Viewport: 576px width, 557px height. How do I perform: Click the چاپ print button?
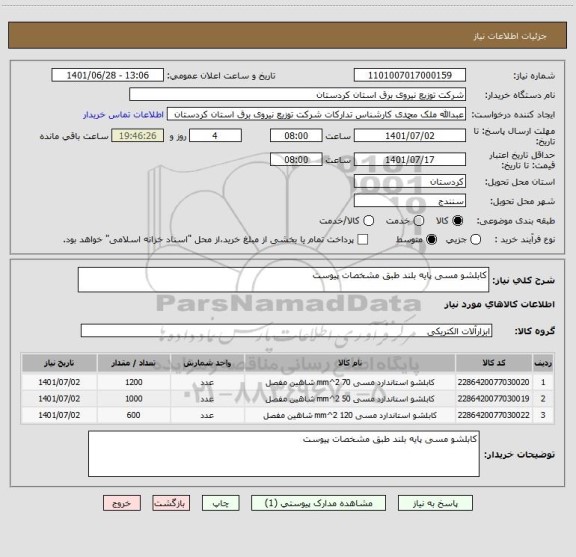point(220,503)
